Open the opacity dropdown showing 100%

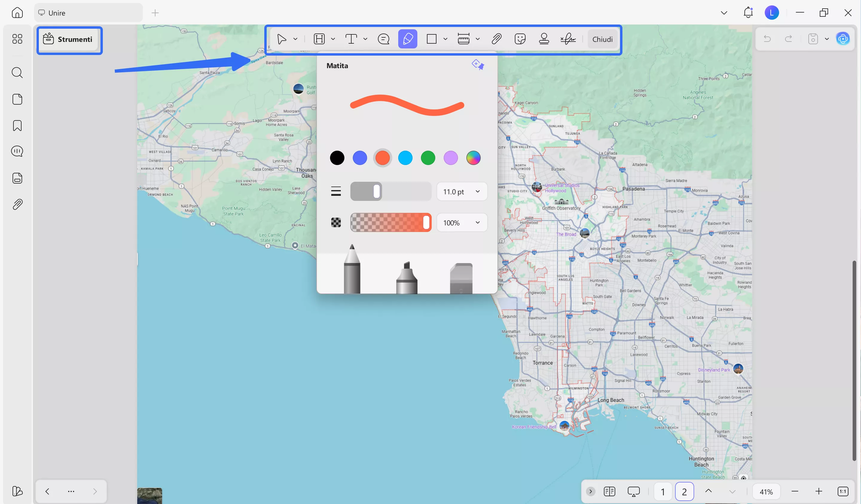pyautogui.click(x=462, y=222)
